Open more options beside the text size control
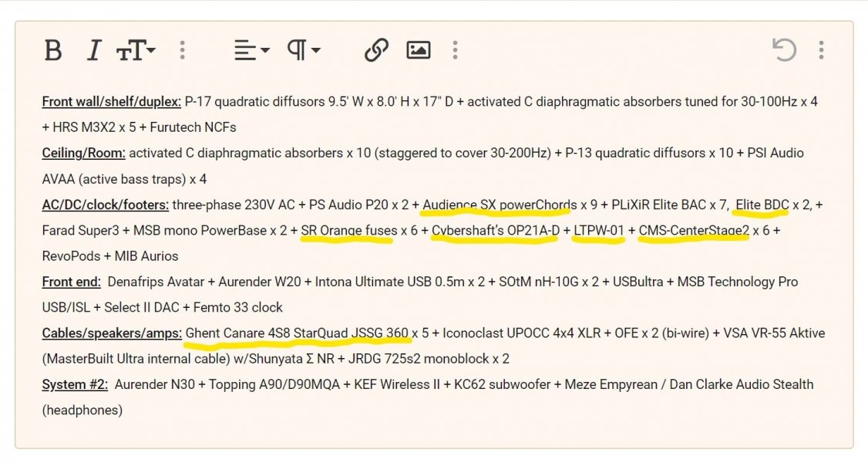This screenshot has width=868, height=463. coord(182,51)
